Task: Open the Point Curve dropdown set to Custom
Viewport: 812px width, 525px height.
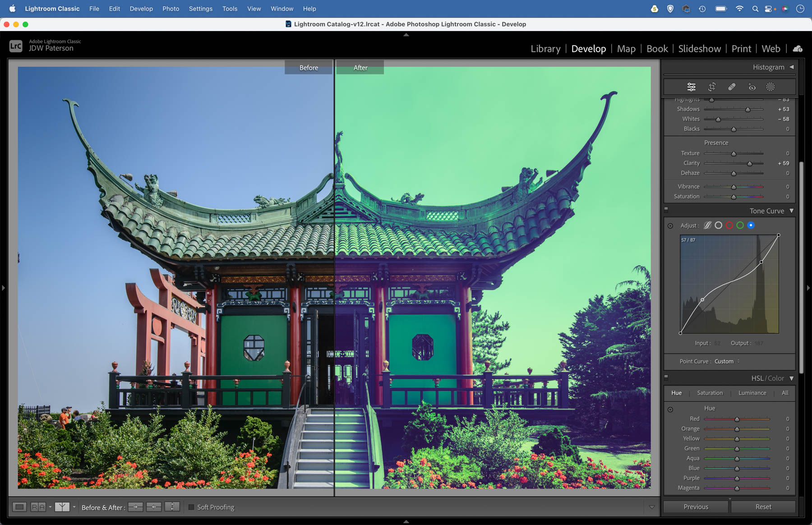Action: point(725,361)
